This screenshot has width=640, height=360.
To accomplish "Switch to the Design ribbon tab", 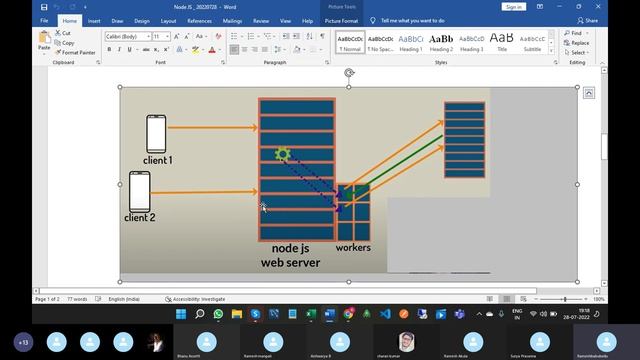I will 142,21.
